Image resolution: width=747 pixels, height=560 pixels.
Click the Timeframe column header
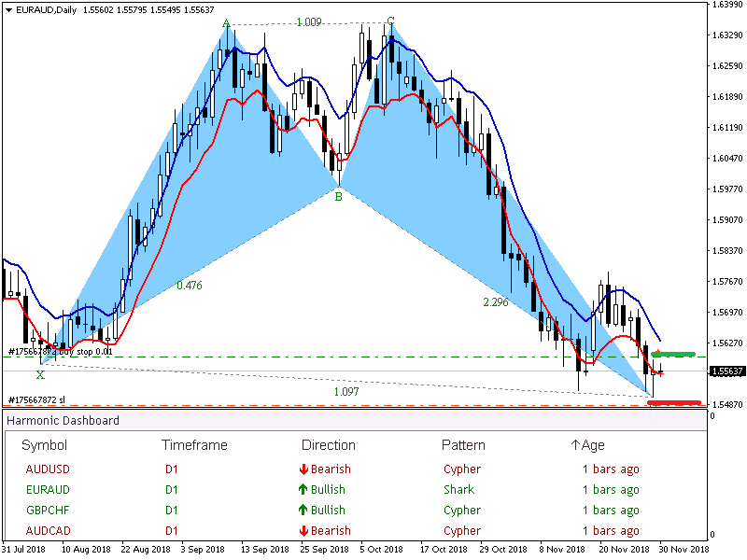point(194,445)
